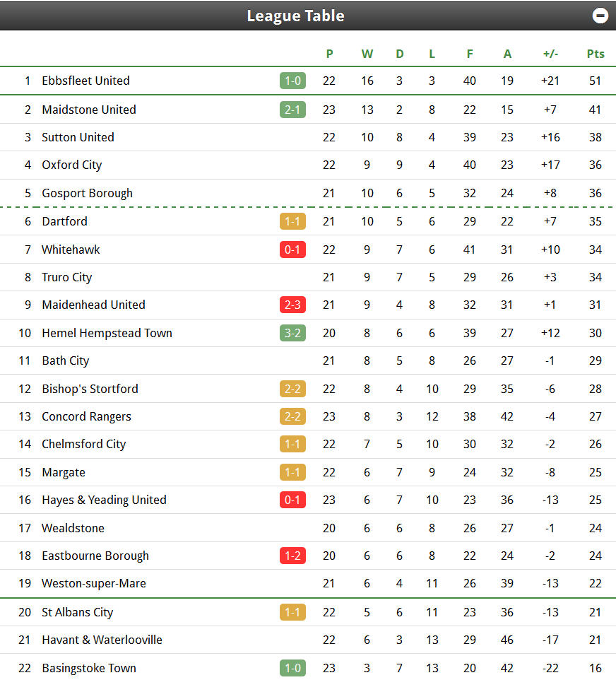Click the Pts column header
The image size is (616, 692).
[596, 54]
